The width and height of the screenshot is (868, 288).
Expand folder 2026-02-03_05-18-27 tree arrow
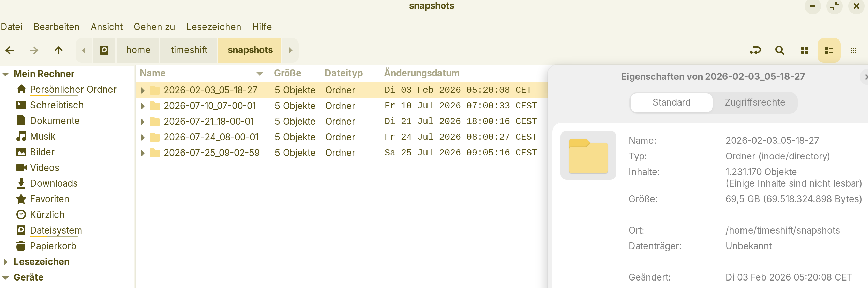point(143,90)
